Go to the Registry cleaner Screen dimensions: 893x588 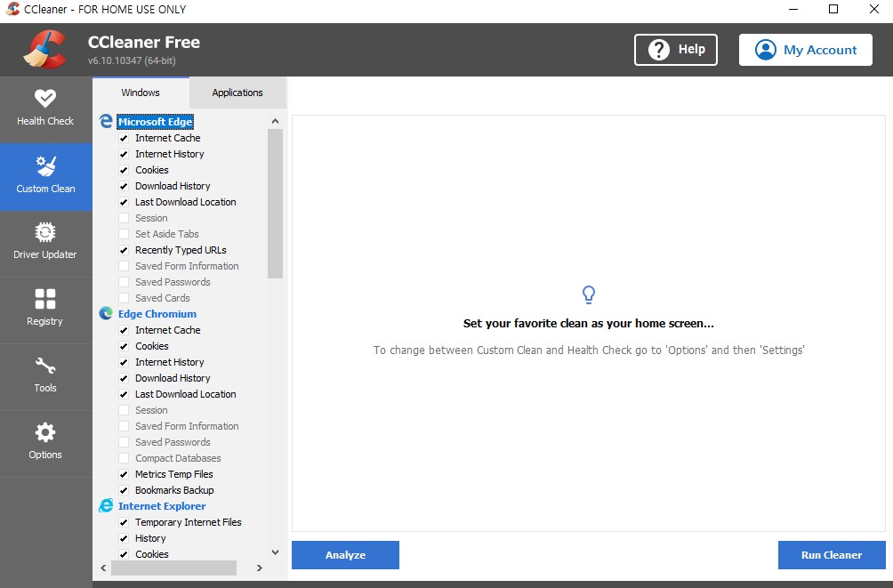click(x=45, y=310)
